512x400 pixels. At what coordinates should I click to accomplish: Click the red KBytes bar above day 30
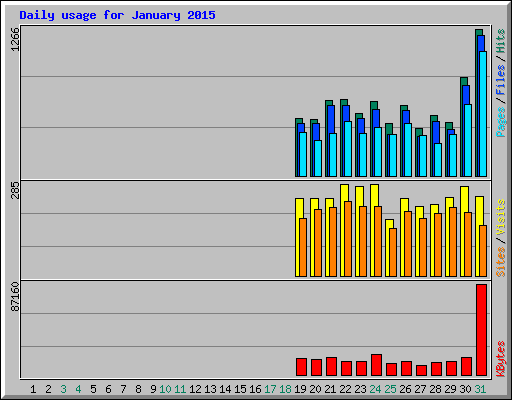[466, 366]
